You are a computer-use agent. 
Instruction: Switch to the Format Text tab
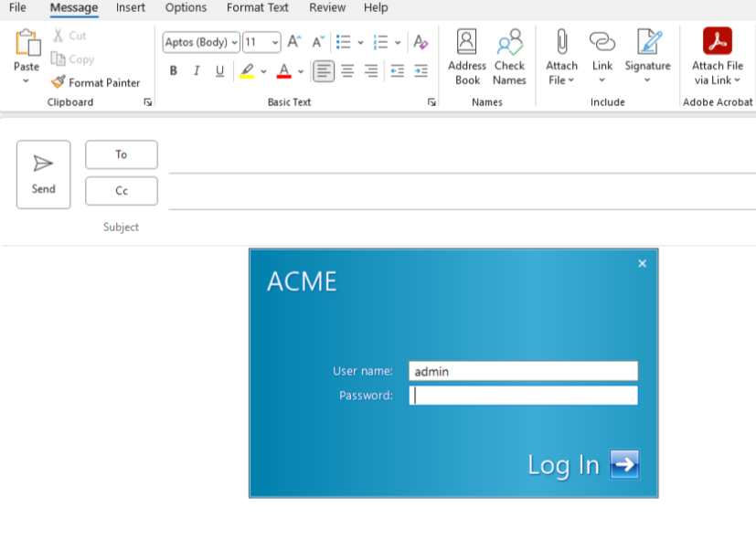(257, 7)
